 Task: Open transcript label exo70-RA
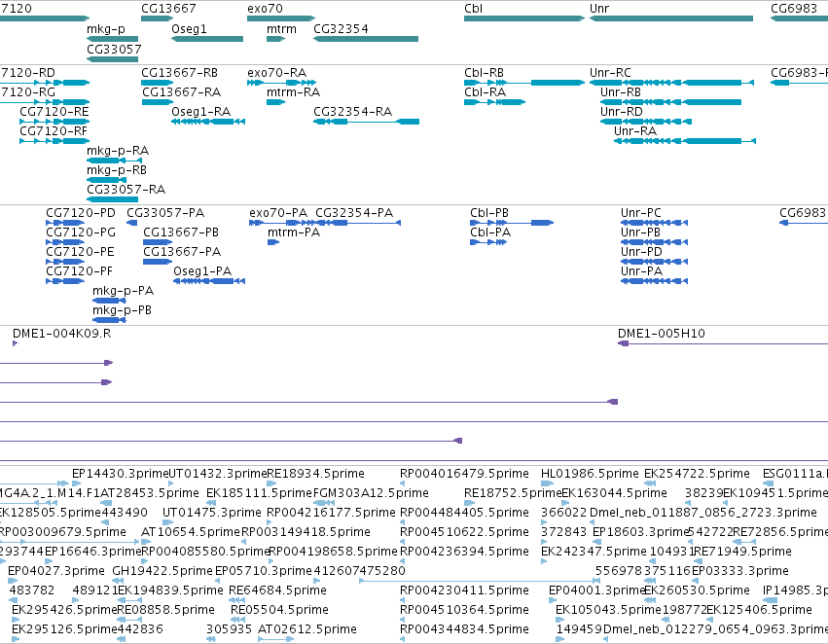click(276, 73)
